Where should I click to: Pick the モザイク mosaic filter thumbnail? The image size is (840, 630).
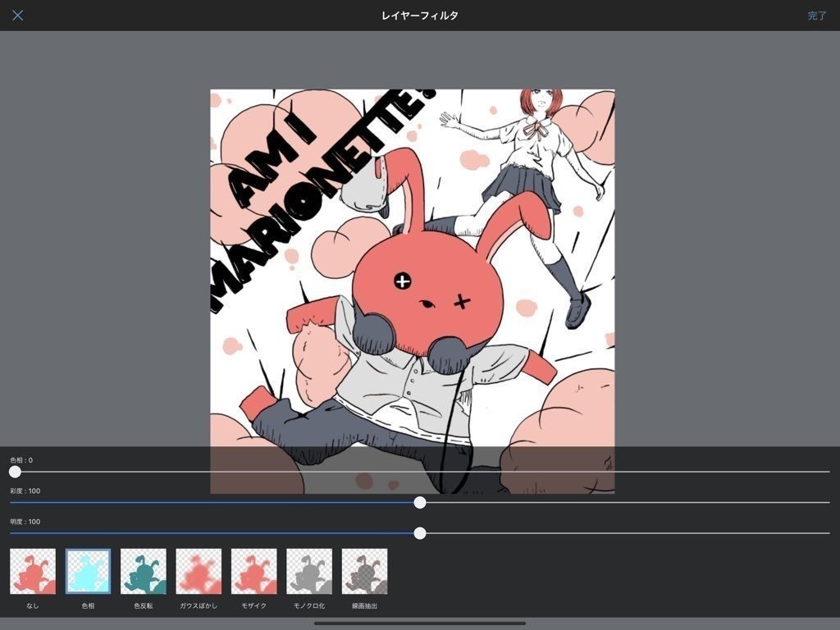pyautogui.click(x=254, y=571)
